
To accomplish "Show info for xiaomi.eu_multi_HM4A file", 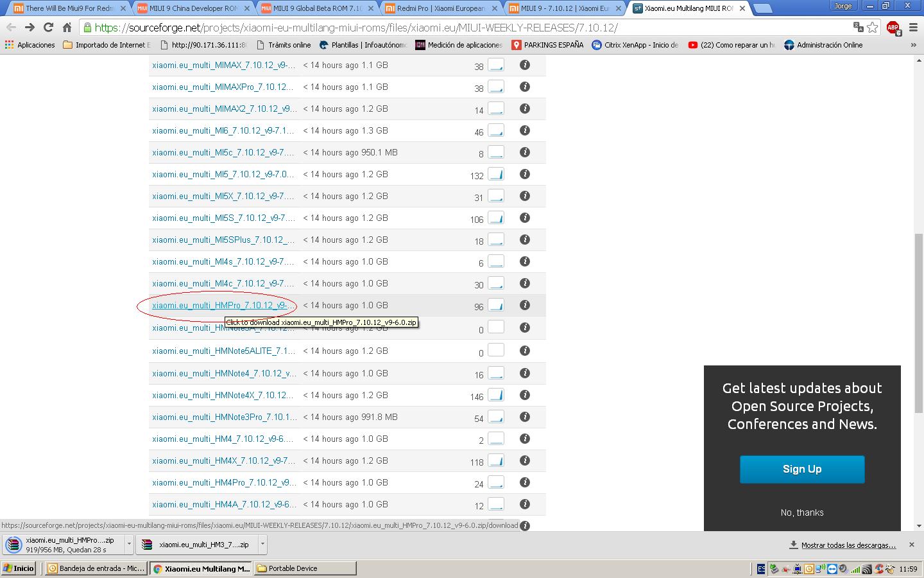I will [525, 504].
